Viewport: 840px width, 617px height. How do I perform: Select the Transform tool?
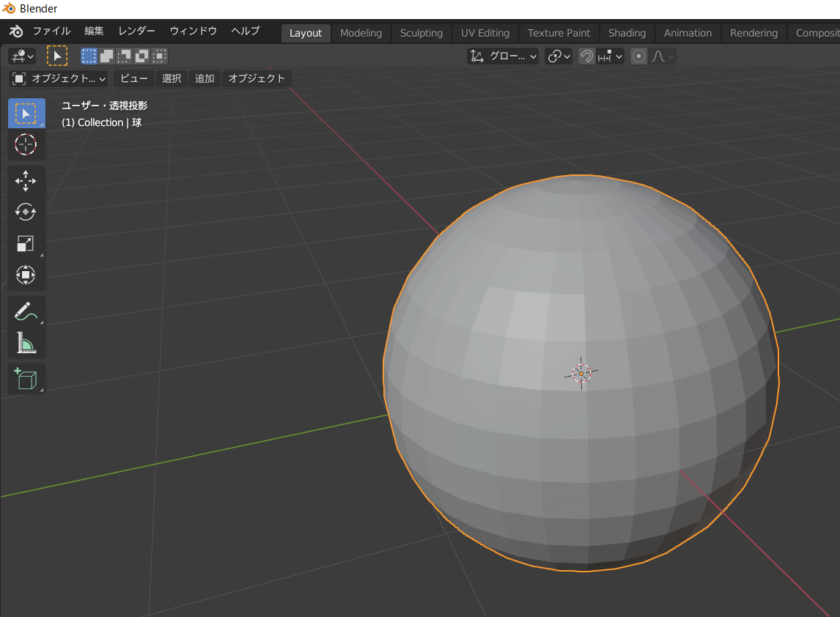26,275
